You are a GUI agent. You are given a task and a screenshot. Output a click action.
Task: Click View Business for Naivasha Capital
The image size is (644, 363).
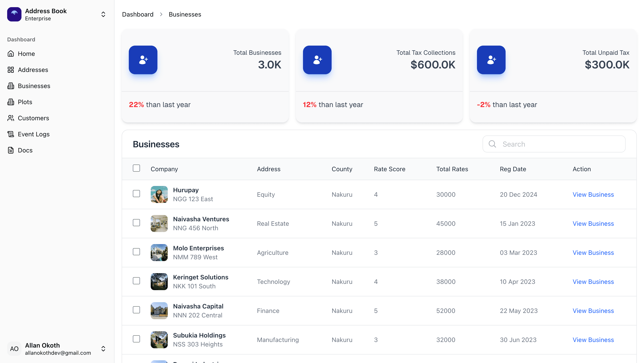tap(593, 311)
